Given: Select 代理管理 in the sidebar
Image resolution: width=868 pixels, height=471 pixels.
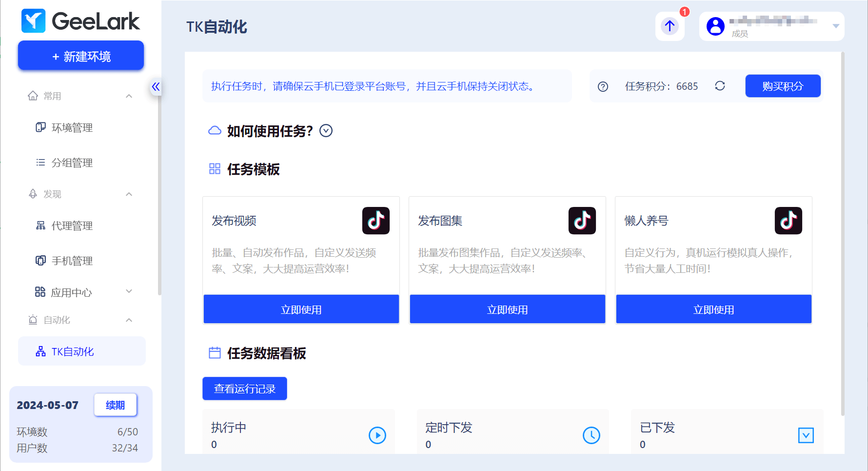Looking at the screenshot, I should click(72, 226).
